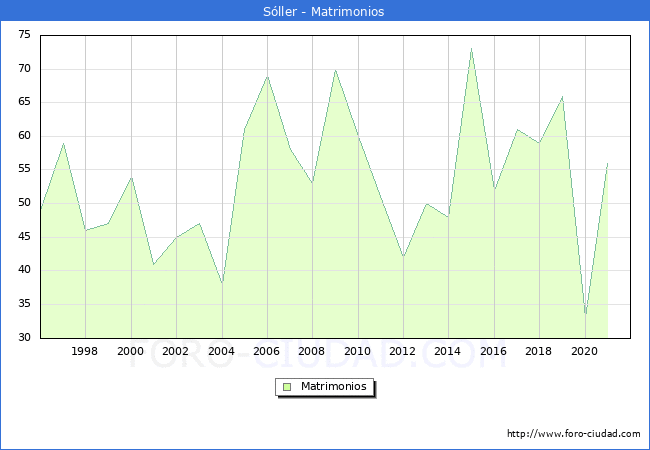Click the 2010 x-axis label
The image size is (650, 450).
pos(357,351)
